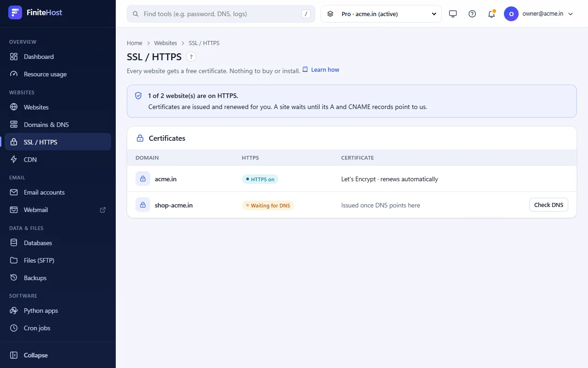The image size is (588, 368).
Task: Click the Certificates header lock icon
Action: click(x=140, y=138)
